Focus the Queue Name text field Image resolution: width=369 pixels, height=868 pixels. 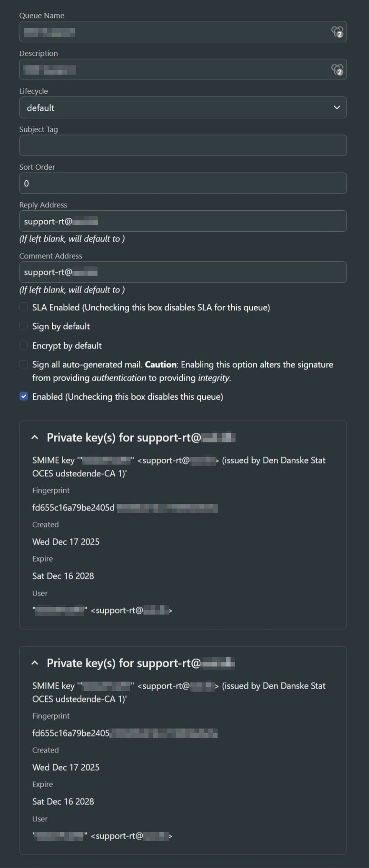[176, 32]
